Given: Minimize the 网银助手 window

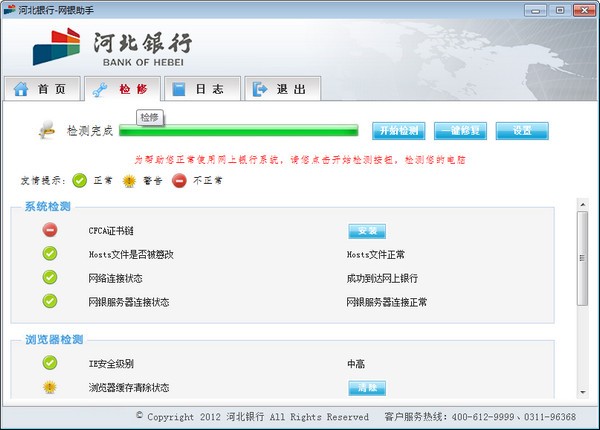Looking at the screenshot, I should (535, 10).
